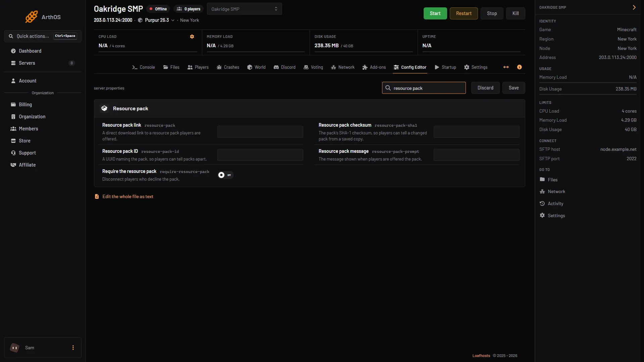Screen dimensions: 644x362
Task: Click Sam's avatar image
Action: tap(14, 348)
